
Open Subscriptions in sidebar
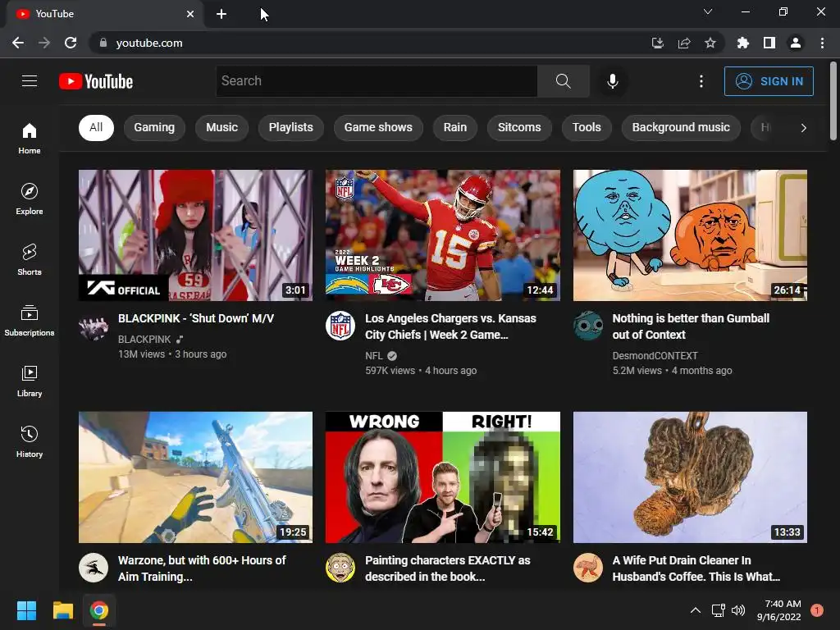point(30,320)
